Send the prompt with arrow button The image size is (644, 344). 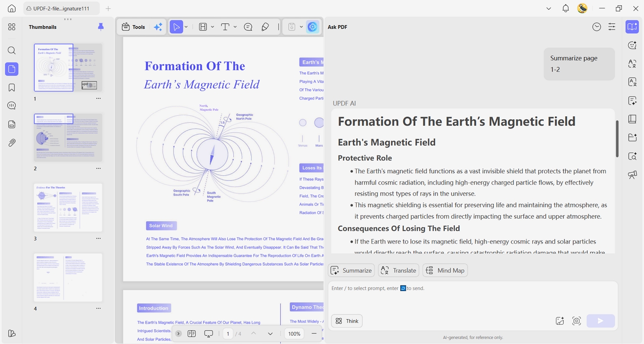point(601,321)
